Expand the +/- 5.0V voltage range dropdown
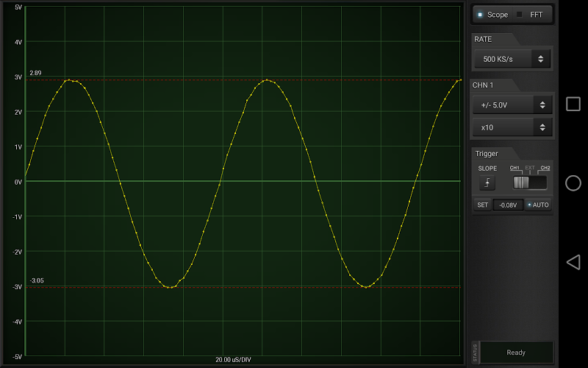 tap(512, 105)
